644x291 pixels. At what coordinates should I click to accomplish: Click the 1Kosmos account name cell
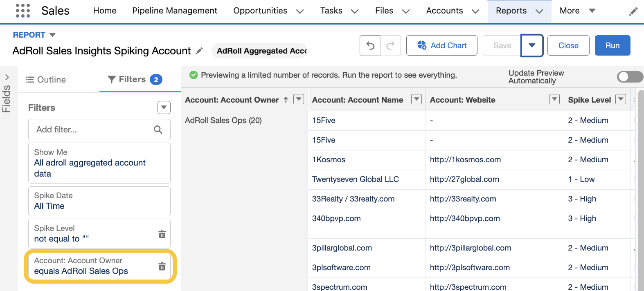tap(367, 160)
